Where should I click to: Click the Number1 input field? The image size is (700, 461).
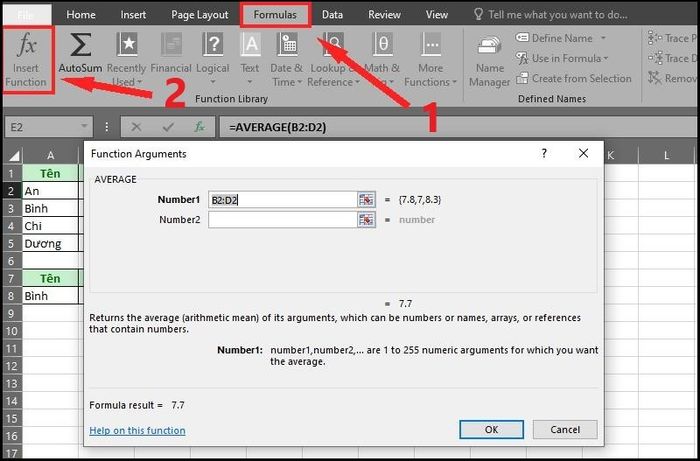click(283, 200)
